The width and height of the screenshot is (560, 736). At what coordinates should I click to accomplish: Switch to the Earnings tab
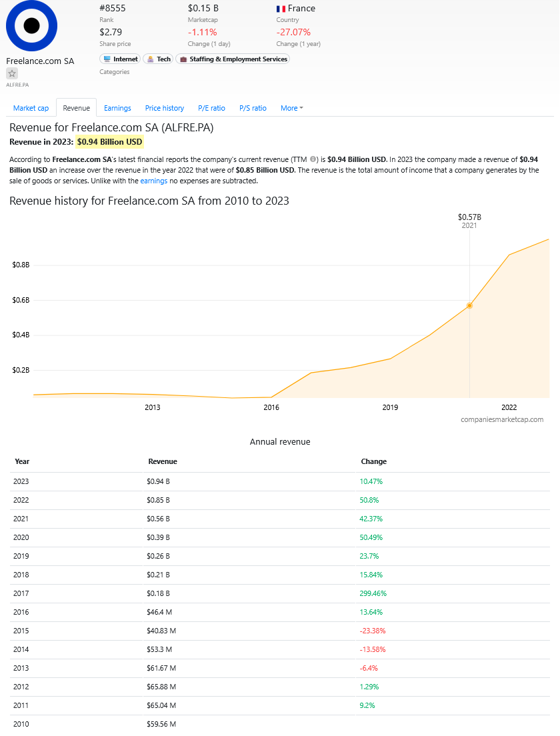(x=117, y=108)
